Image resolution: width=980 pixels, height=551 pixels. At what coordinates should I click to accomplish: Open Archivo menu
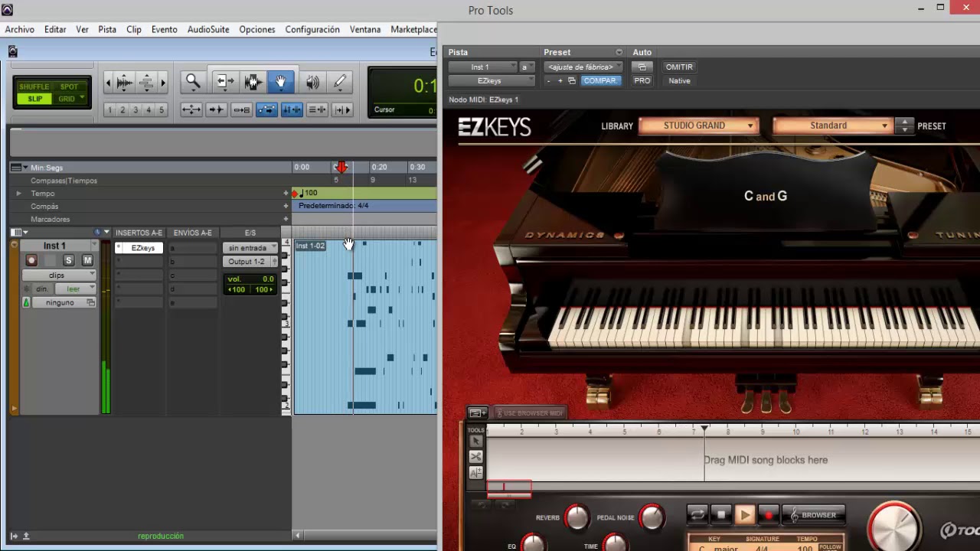[x=19, y=29]
